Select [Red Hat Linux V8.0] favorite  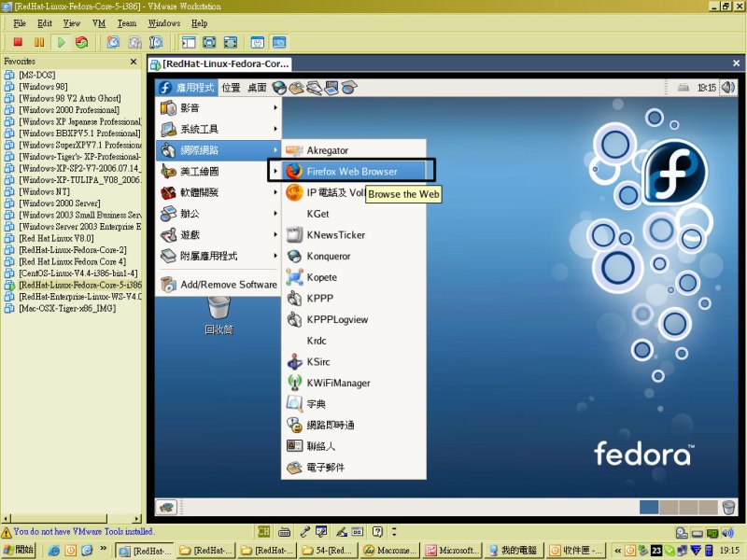(56, 239)
